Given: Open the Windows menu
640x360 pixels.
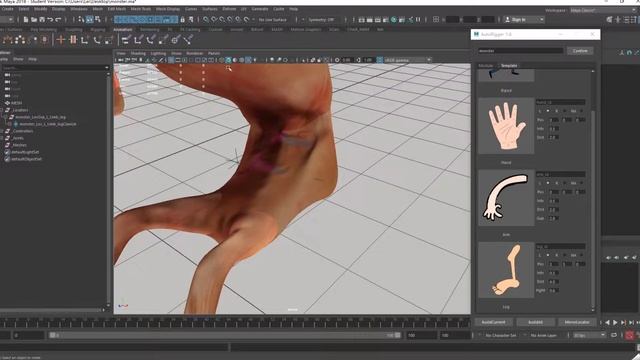Looking at the screenshot, I should (x=79, y=9).
